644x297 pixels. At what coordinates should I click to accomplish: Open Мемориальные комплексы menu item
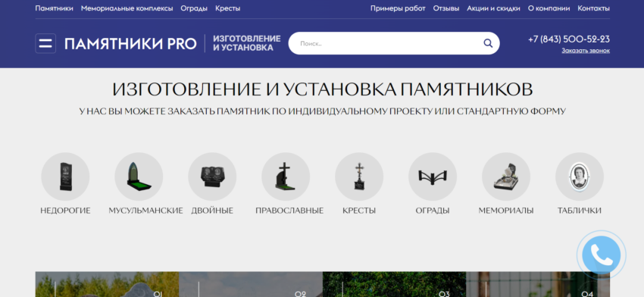(x=127, y=8)
